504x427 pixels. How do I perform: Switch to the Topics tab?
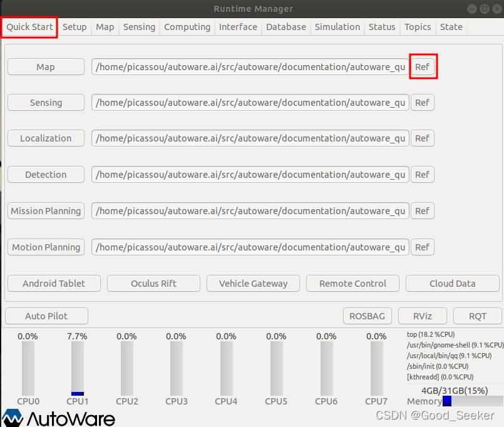click(x=417, y=27)
